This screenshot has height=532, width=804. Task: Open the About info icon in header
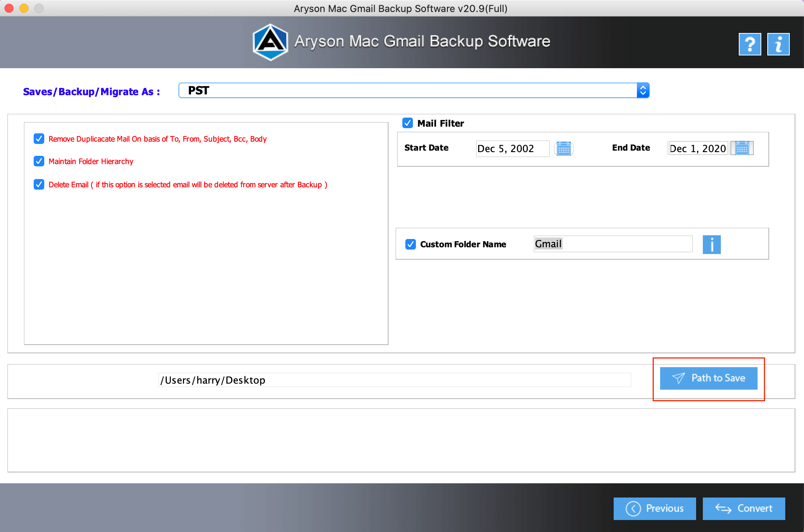[x=778, y=44]
